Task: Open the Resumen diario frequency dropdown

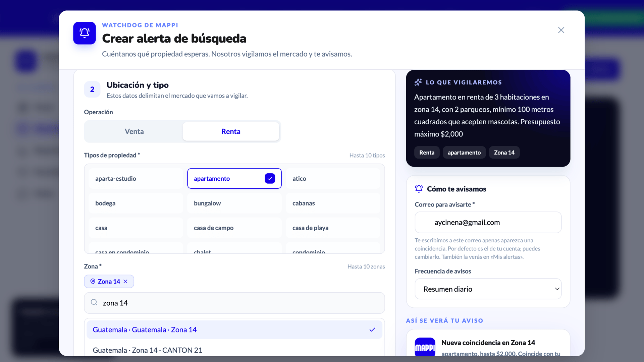Action: 488,289
